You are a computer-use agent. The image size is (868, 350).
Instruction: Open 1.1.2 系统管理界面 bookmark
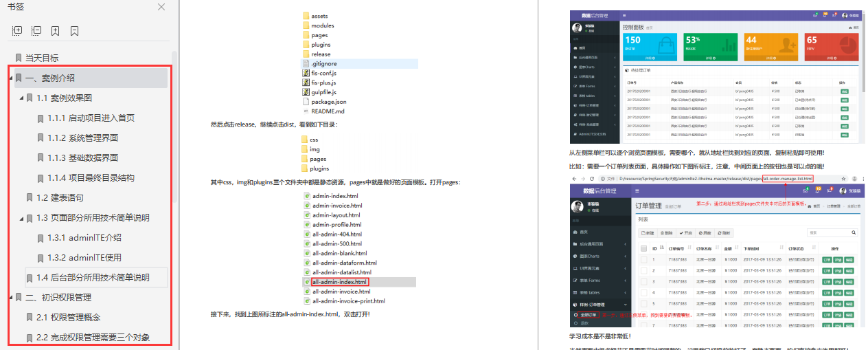[x=82, y=138]
